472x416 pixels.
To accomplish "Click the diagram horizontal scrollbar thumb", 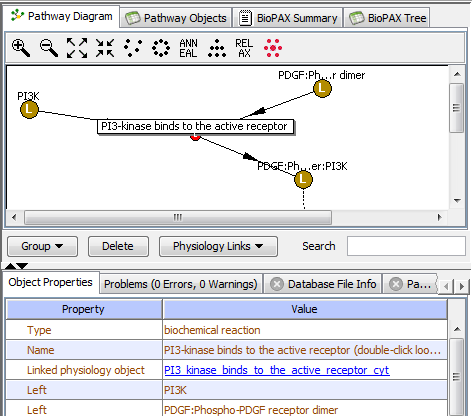I will pyautogui.click(x=178, y=217).
